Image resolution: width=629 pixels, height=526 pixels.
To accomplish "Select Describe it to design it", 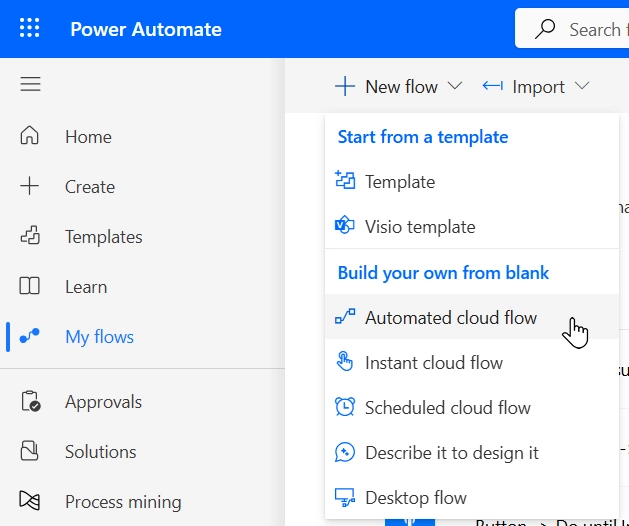I will point(451,453).
